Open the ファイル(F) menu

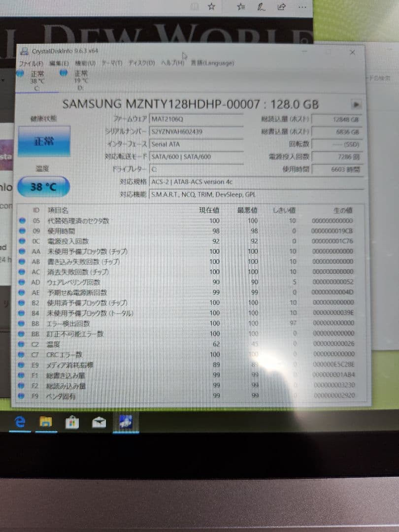(x=32, y=63)
